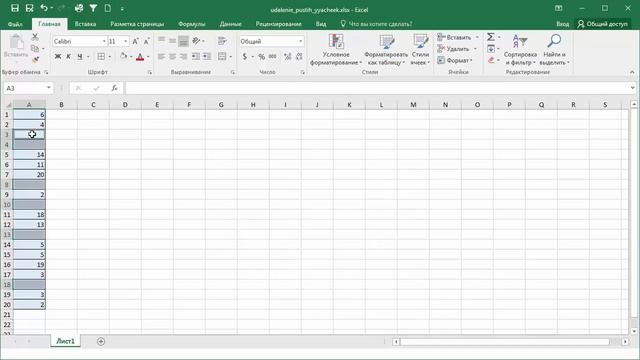Image resolution: width=640 pixels, height=360 pixels.
Task: Toggle middle vertical alignment
Action: [x=172, y=41]
